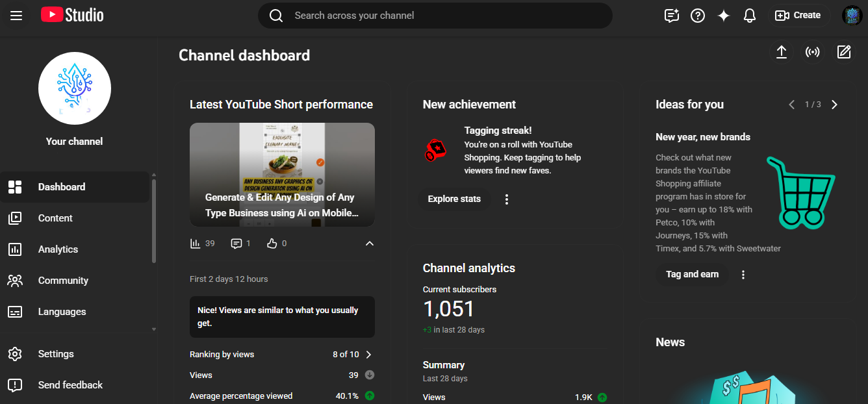868x404 pixels.
Task: Open the hamburger navigation menu
Action: point(16,16)
